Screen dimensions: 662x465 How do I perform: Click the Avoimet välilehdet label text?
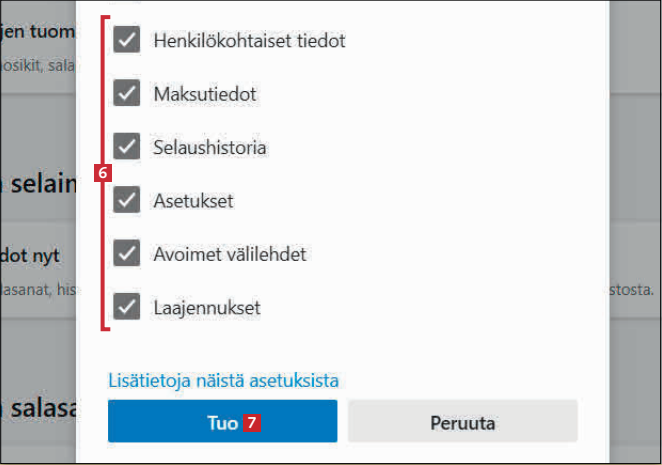230,254
